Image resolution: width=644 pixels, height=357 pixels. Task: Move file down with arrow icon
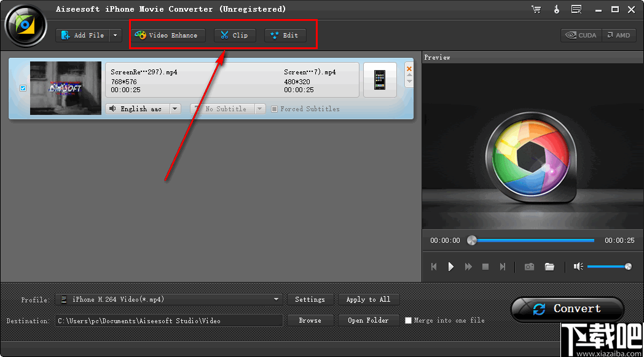(x=409, y=81)
